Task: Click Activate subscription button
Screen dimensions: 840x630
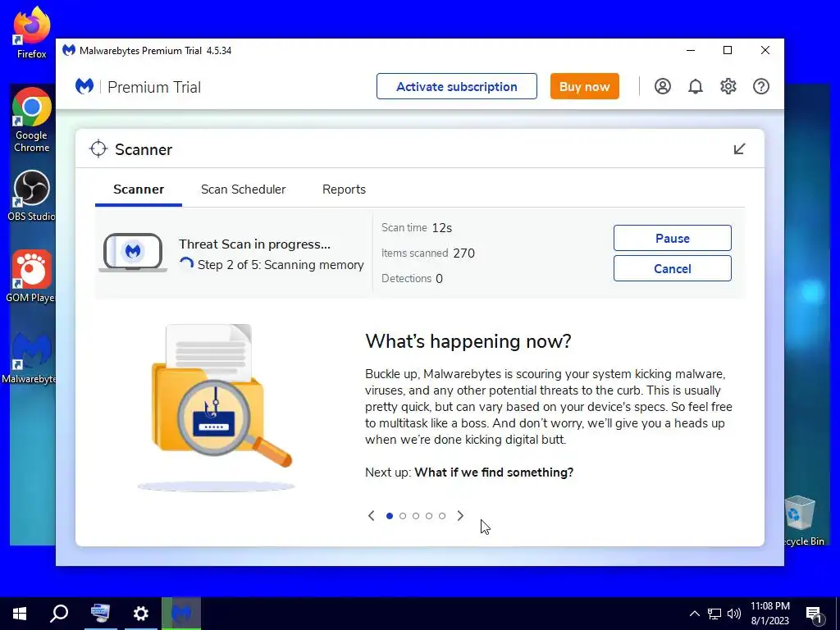Action: click(x=457, y=86)
